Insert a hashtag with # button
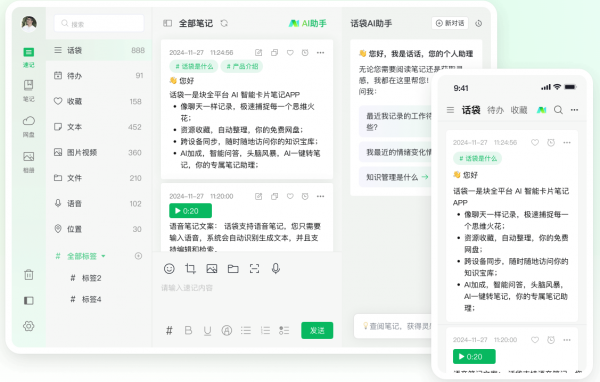 [x=169, y=330]
